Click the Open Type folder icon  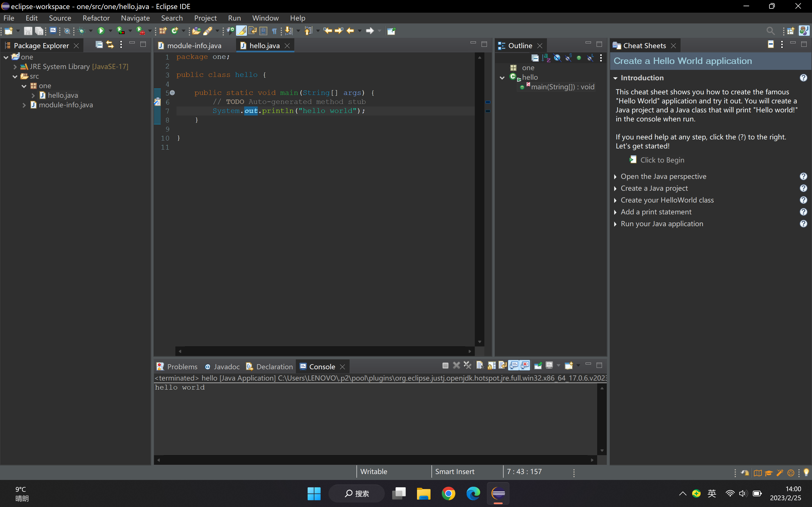pos(196,31)
